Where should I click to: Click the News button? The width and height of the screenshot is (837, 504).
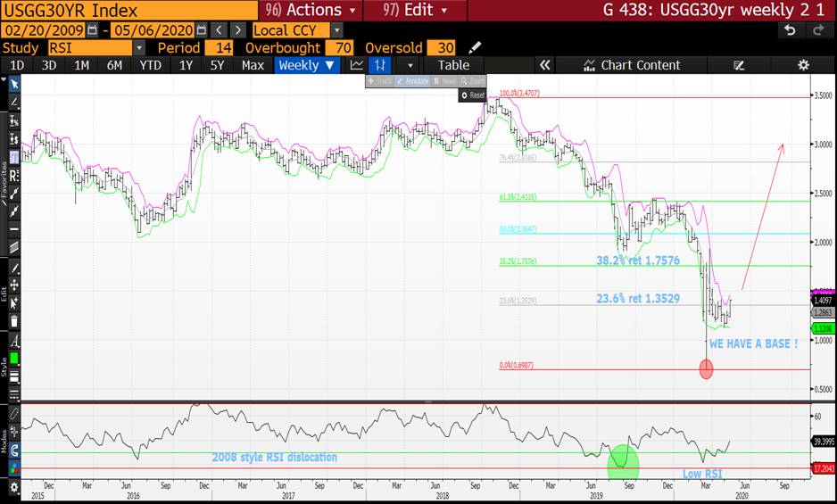click(x=444, y=81)
